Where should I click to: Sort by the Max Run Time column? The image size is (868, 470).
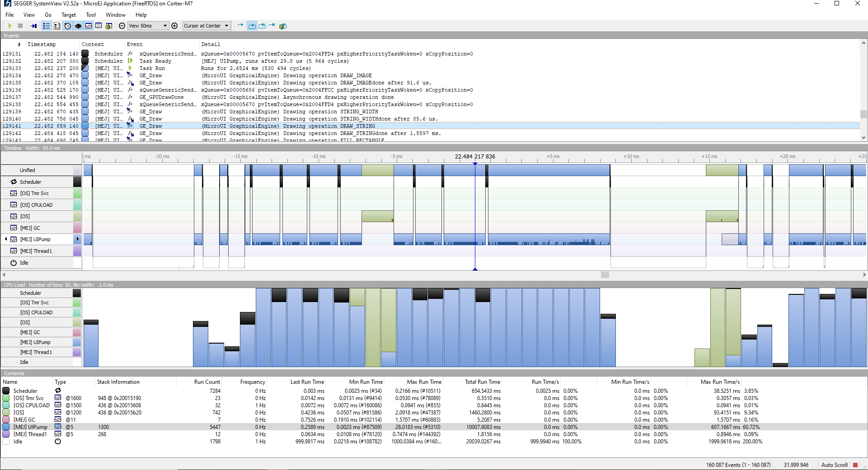point(424,382)
